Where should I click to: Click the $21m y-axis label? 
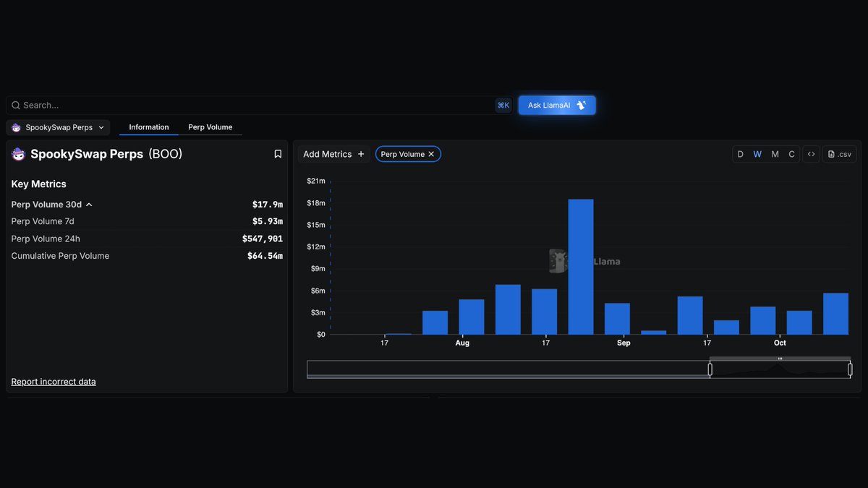[316, 181]
